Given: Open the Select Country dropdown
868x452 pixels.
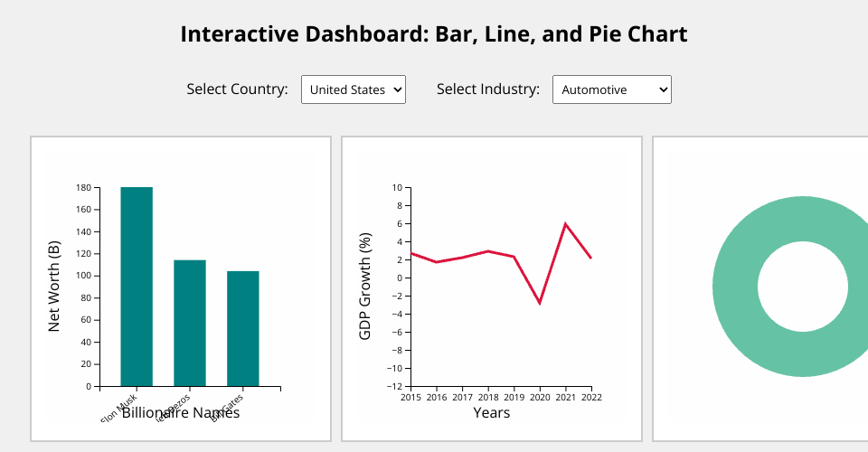Looking at the screenshot, I should (353, 89).
